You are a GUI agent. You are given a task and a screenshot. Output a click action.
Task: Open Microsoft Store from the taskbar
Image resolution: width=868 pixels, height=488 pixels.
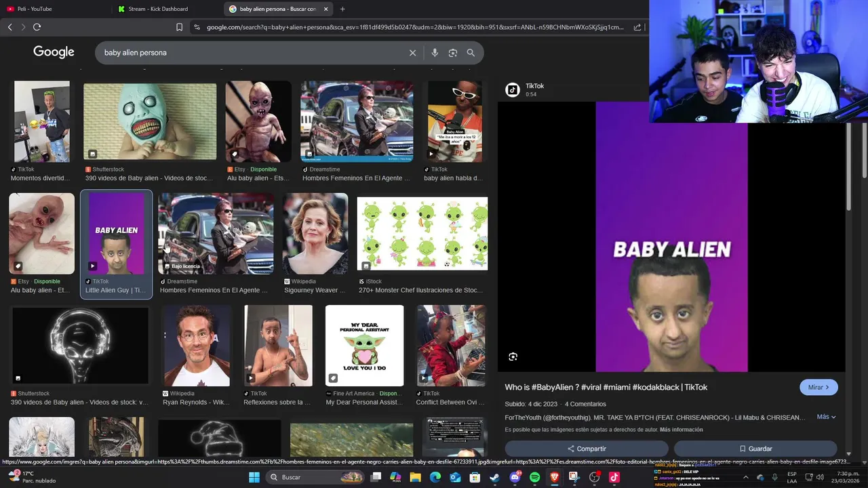475,477
